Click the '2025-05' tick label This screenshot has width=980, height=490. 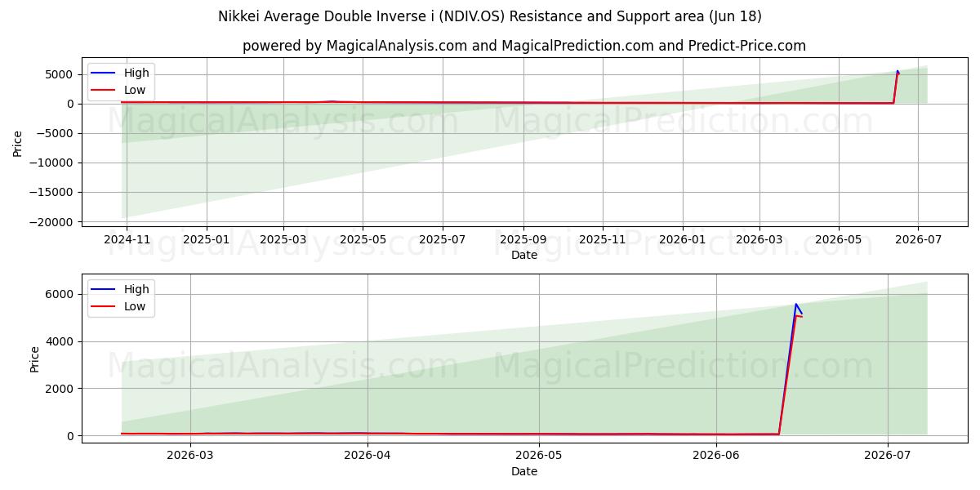pyautogui.click(x=363, y=241)
